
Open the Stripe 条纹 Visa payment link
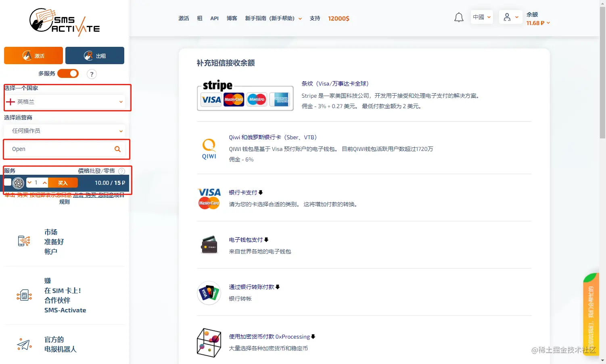click(335, 84)
